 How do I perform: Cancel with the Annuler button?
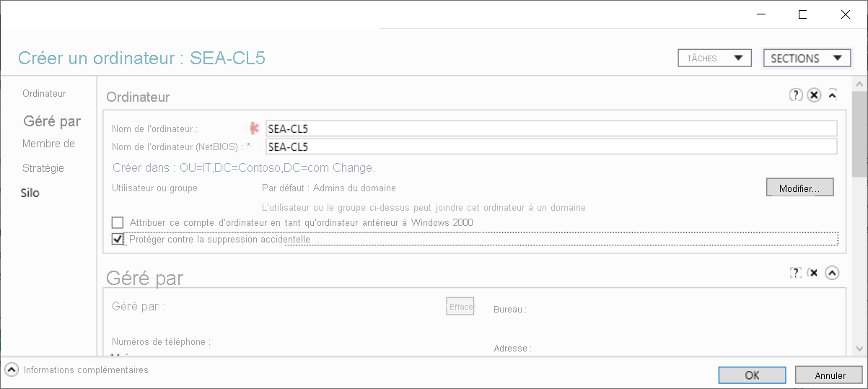(x=829, y=375)
